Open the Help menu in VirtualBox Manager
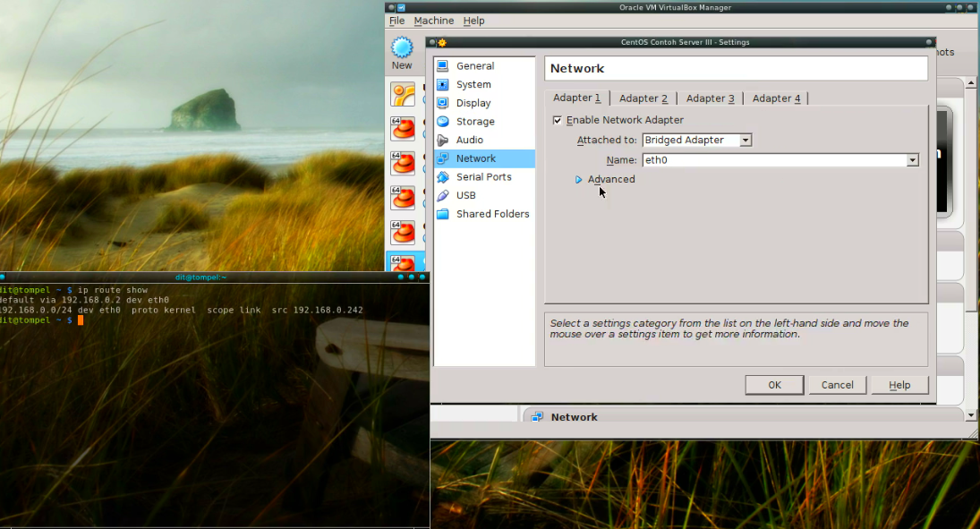This screenshot has height=529, width=980. (473, 21)
